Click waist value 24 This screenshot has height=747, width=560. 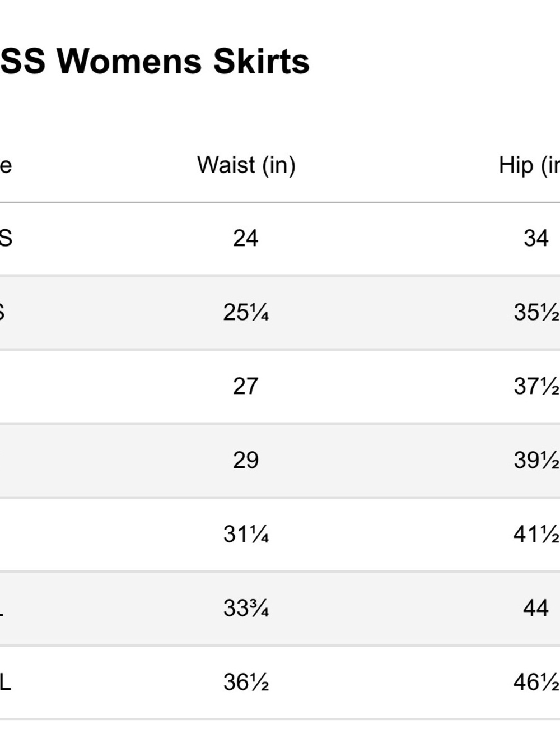[246, 238]
